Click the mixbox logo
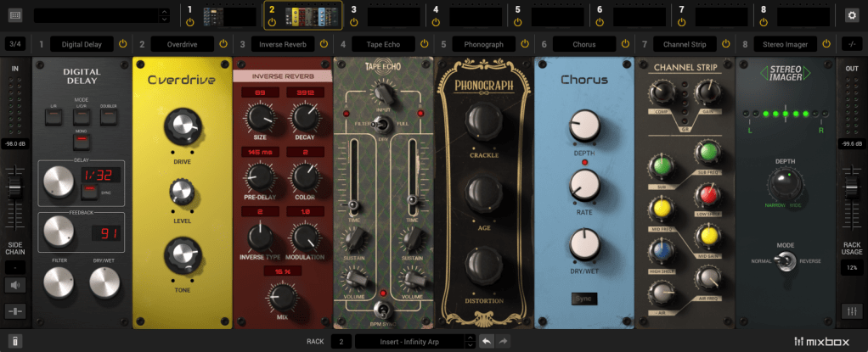This screenshot has width=868, height=352. coord(825,341)
